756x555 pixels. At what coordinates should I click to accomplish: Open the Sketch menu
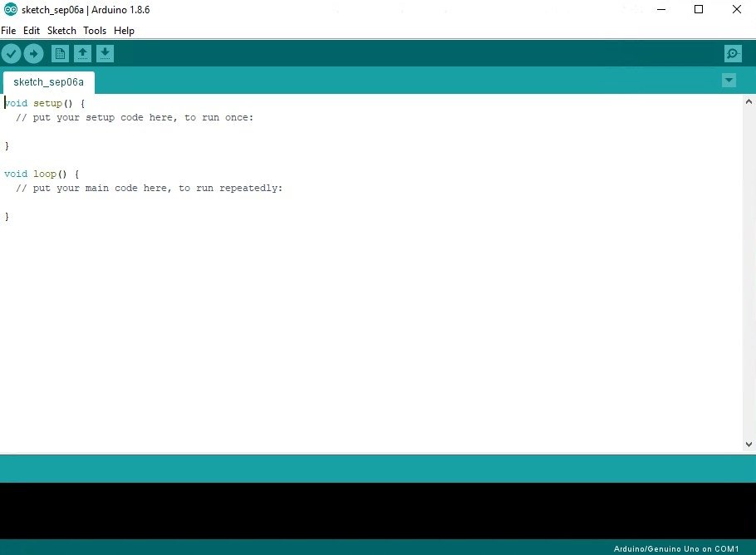point(61,31)
